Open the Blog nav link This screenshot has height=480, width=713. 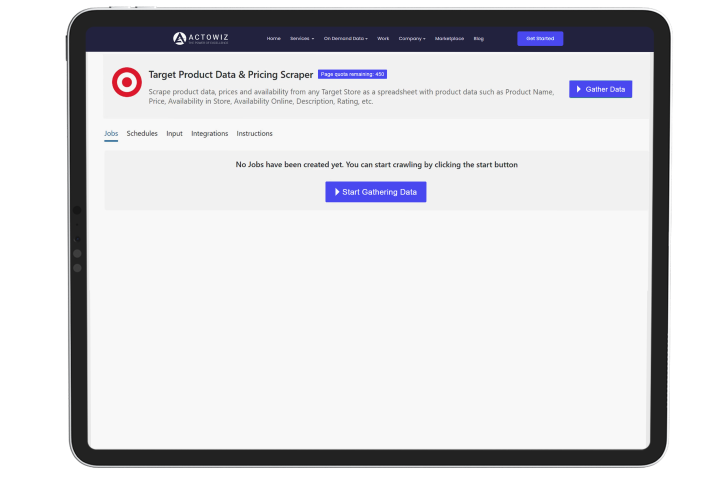pos(478,39)
